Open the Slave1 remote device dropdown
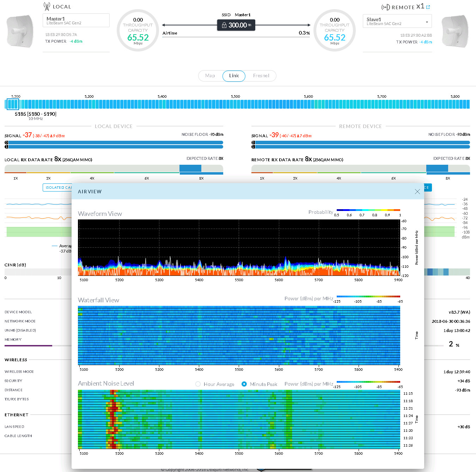This screenshot has height=472, width=476. tap(397, 21)
